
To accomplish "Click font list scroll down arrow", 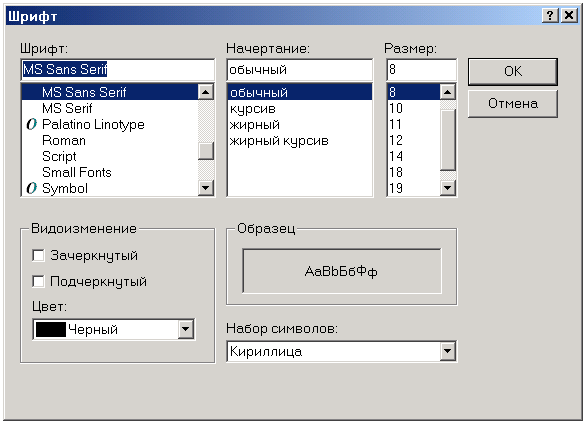I will click(x=206, y=188).
